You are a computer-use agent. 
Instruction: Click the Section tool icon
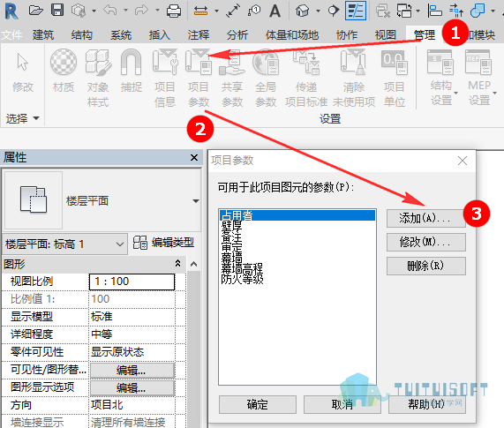pyautogui.click(x=334, y=11)
